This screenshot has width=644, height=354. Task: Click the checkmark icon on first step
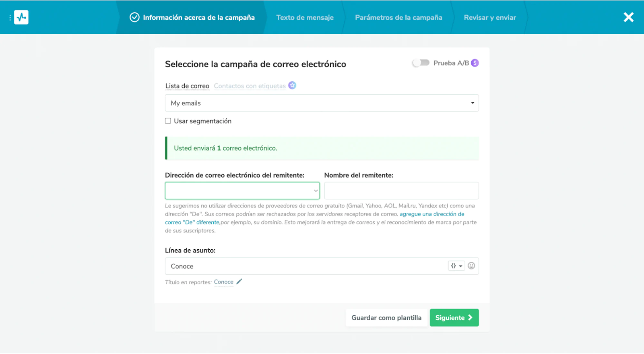pyautogui.click(x=134, y=17)
